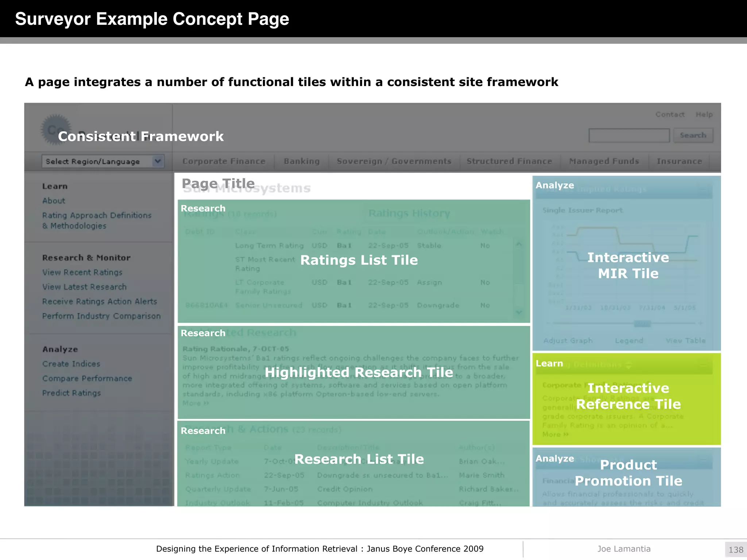
Task: Select Predict Ratings link
Action: tap(71, 393)
